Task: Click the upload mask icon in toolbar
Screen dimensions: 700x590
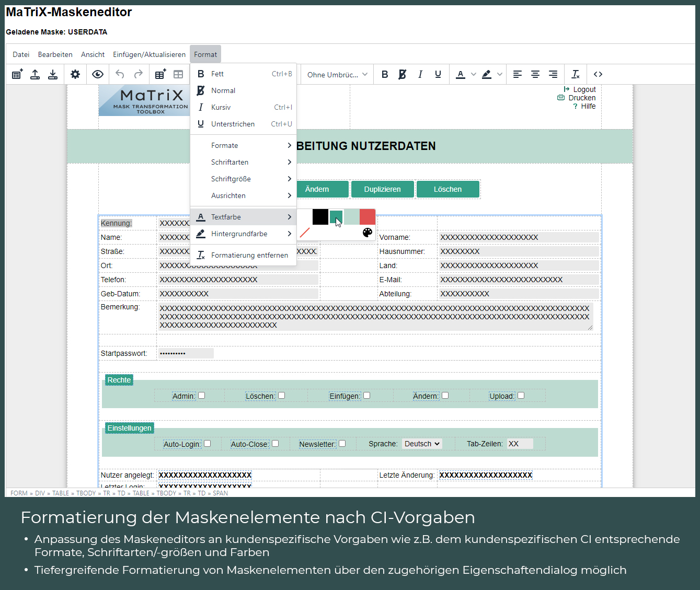Action: 35,75
